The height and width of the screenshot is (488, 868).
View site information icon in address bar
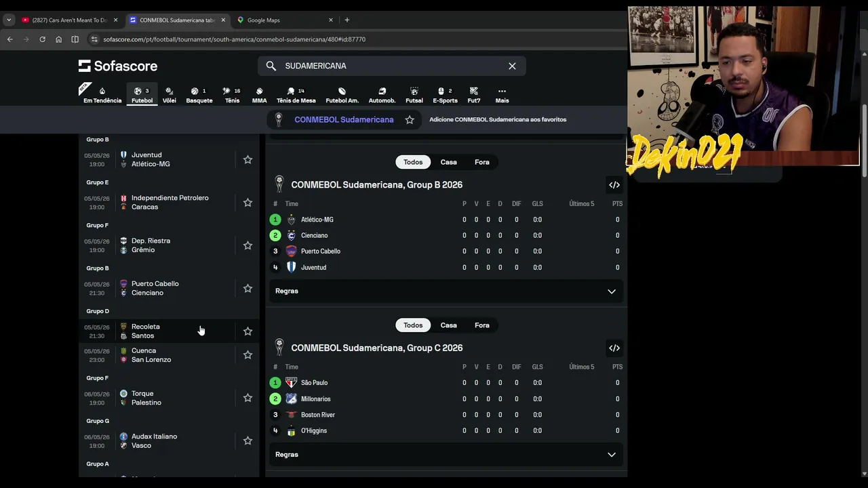(x=94, y=39)
